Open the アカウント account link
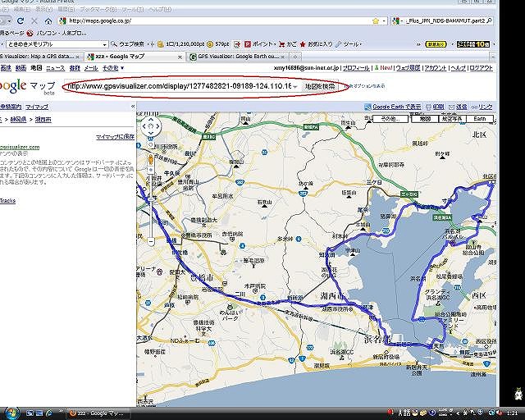 pos(436,68)
